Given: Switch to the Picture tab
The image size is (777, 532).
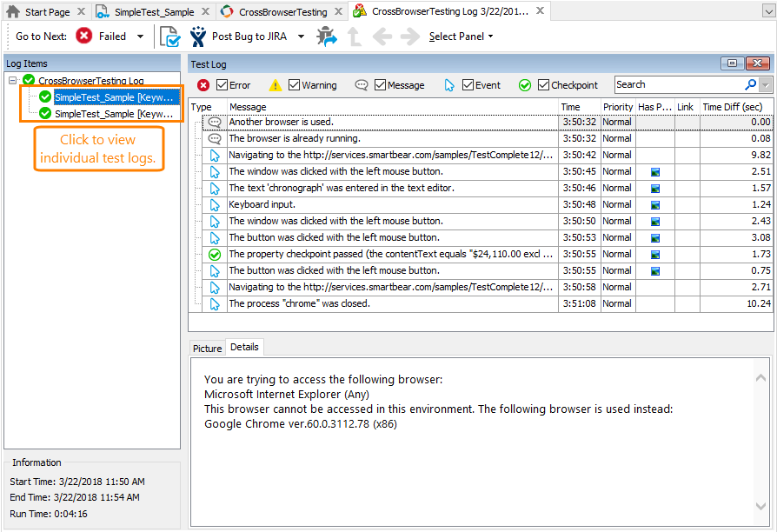Looking at the screenshot, I should pos(207,348).
